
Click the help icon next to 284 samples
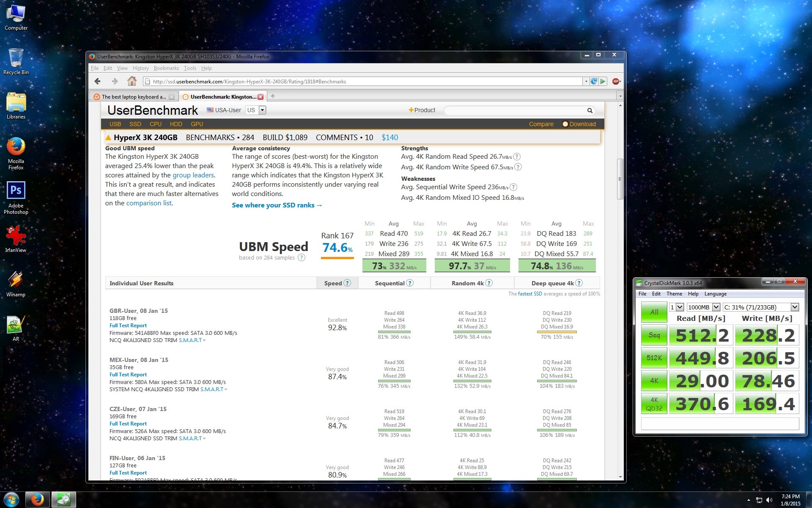point(302,257)
